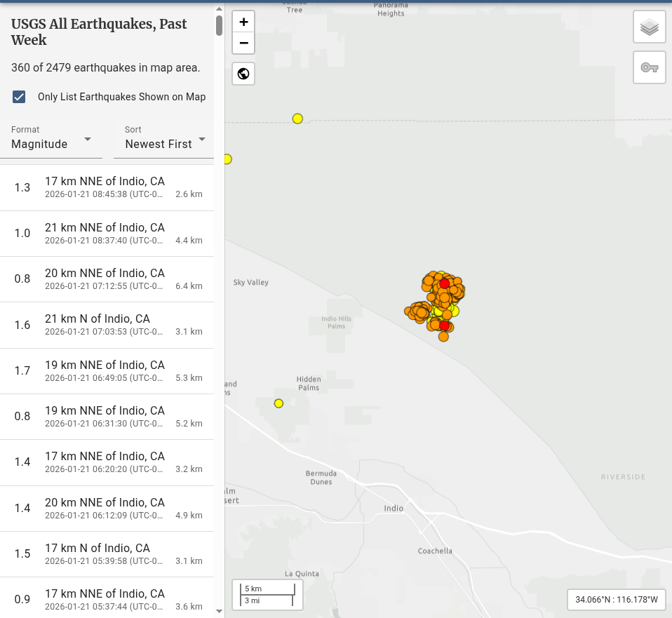Toggle Only List Earthquakes Shown on Map
The height and width of the screenshot is (618, 672).
click(20, 97)
